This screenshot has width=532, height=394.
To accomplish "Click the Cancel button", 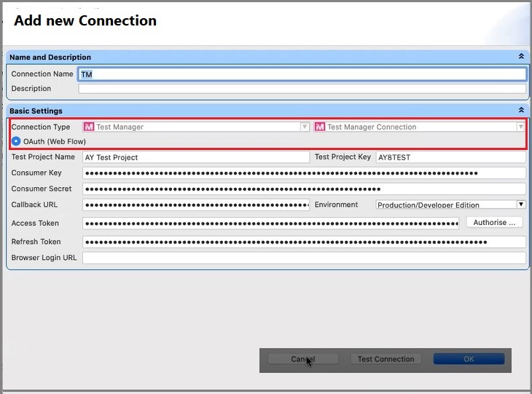I will (x=303, y=359).
